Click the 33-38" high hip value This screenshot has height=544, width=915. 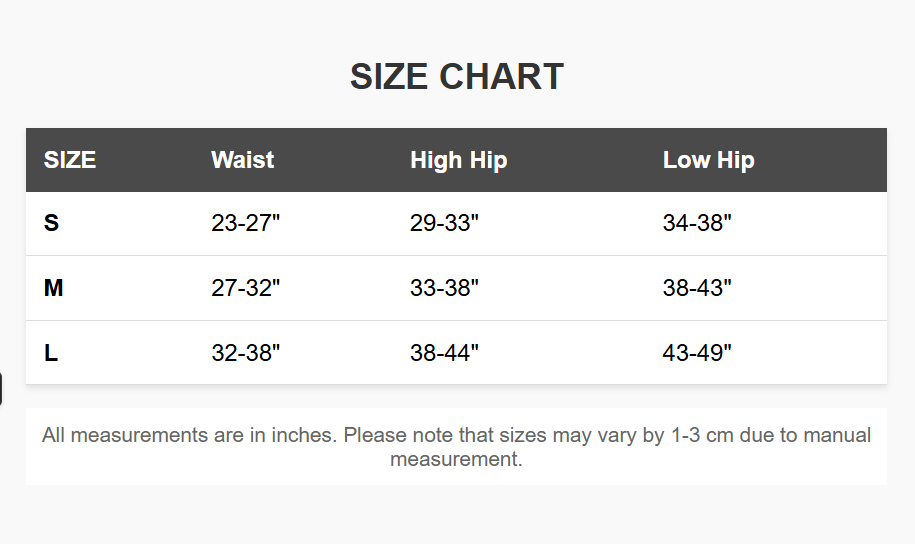[x=444, y=288]
